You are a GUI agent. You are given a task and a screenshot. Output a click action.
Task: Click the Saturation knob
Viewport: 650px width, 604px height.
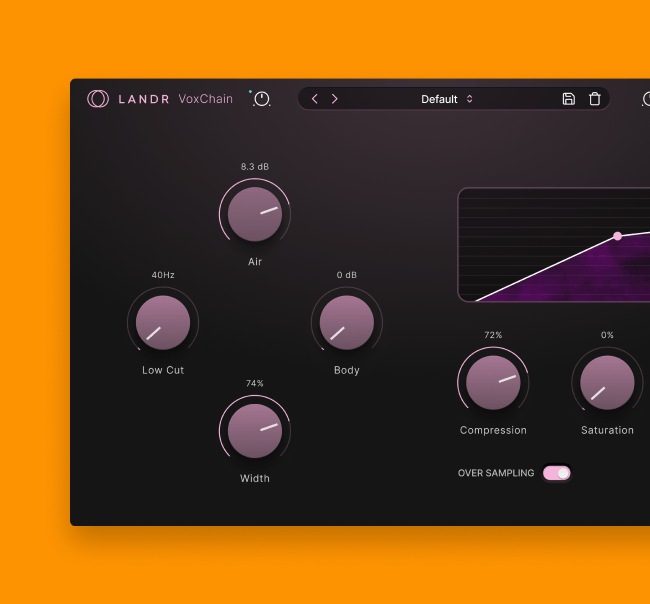(x=607, y=382)
